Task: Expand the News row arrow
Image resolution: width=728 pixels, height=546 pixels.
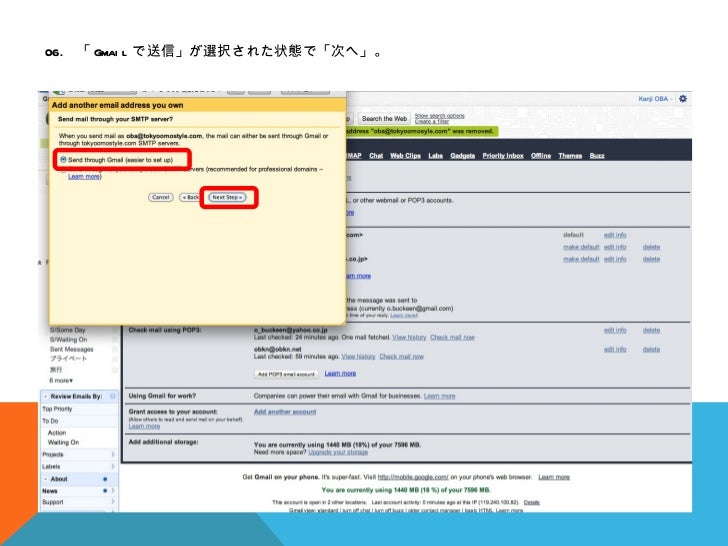Action: pyautogui.click(x=113, y=491)
